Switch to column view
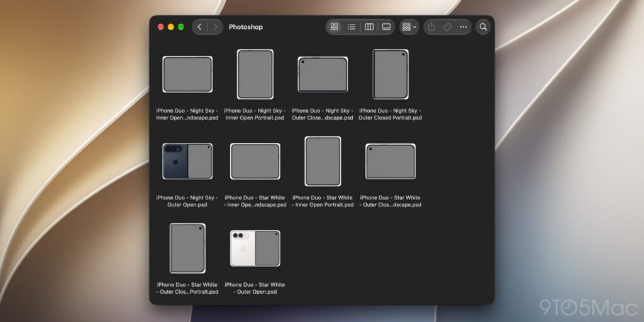 click(369, 26)
